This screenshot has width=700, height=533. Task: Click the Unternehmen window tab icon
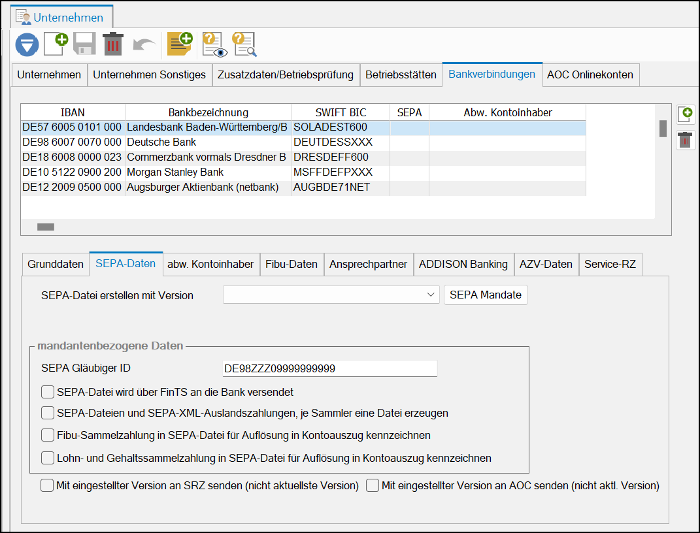[x=23, y=17]
